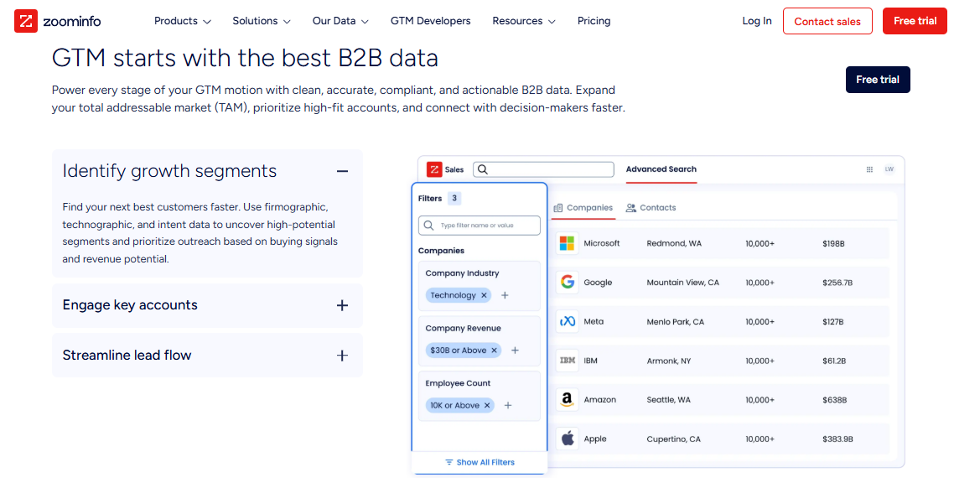This screenshot has width=980, height=478.
Task: Remove the Technology filter chip with its X
Action: (x=484, y=295)
